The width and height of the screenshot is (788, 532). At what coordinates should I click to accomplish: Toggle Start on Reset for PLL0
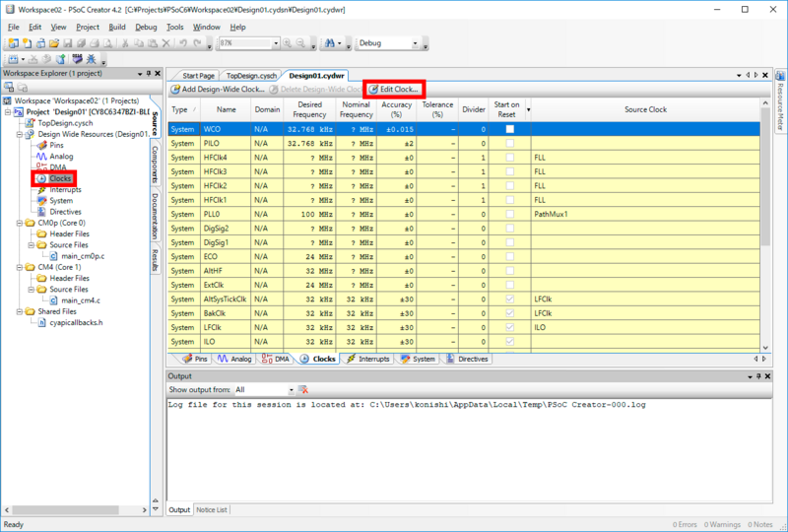pos(509,214)
